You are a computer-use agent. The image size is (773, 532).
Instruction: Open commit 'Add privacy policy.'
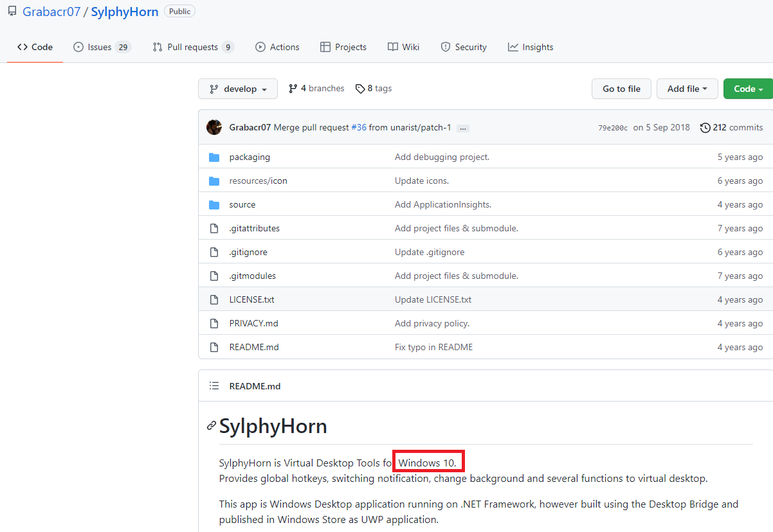click(432, 323)
